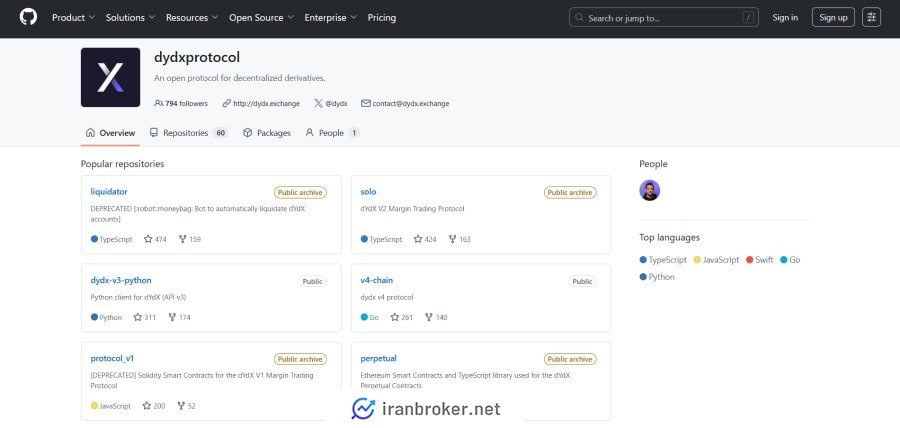Click the JavaScript language dot on protocol_v1 card

tap(94, 406)
